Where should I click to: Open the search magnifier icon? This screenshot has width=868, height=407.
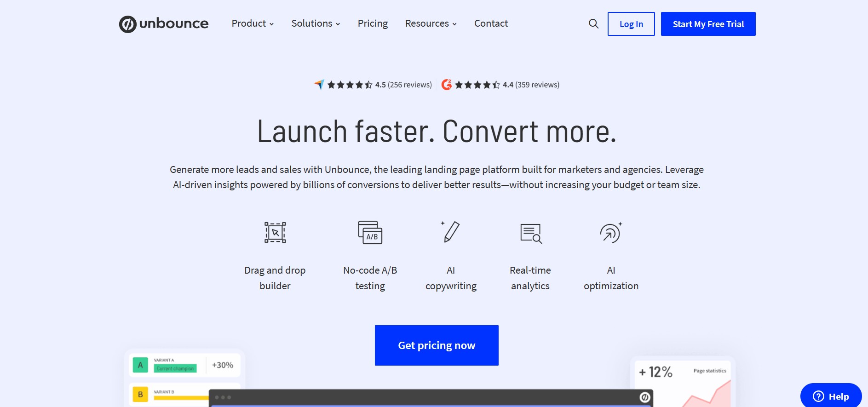point(594,24)
